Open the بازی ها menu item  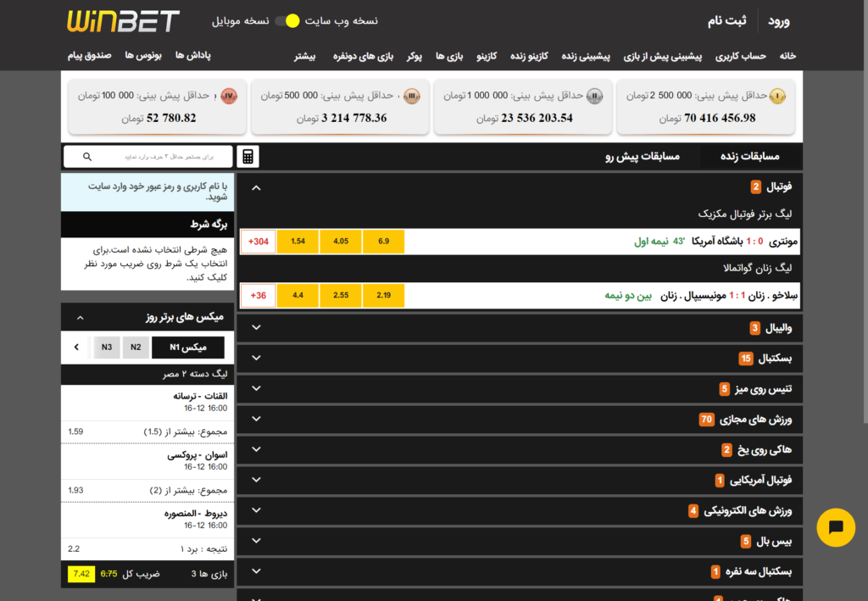click(x=449, y=56)
